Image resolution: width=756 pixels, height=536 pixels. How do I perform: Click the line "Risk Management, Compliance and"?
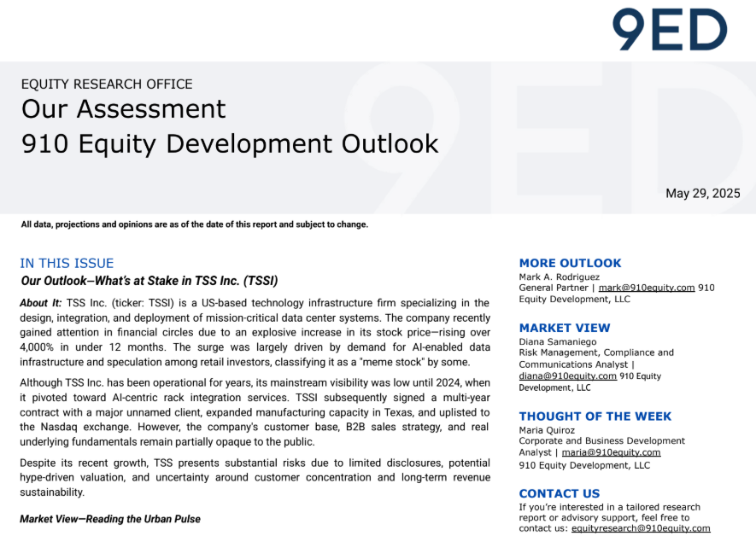[596, 352]
